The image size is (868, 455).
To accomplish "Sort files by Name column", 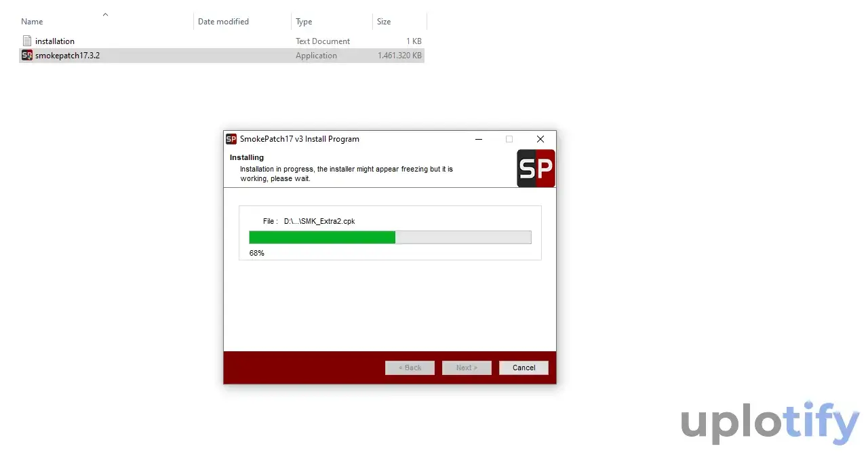I will 32,22.
